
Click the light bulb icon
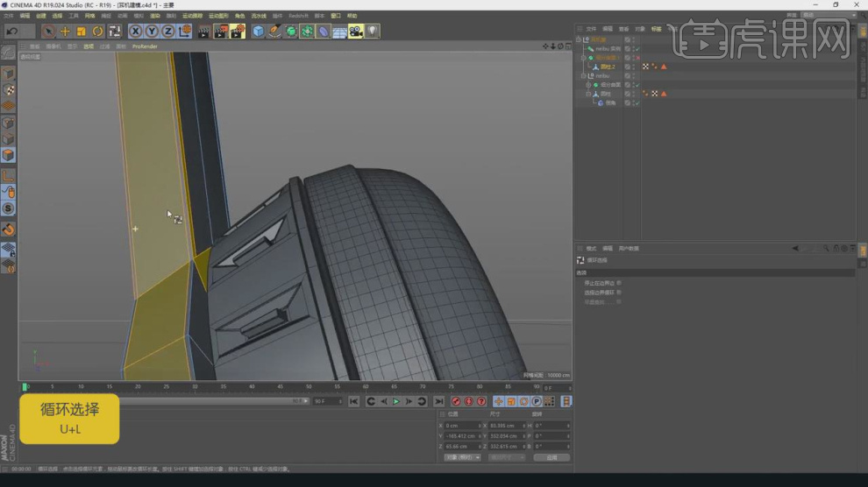[x=372, y=32]
